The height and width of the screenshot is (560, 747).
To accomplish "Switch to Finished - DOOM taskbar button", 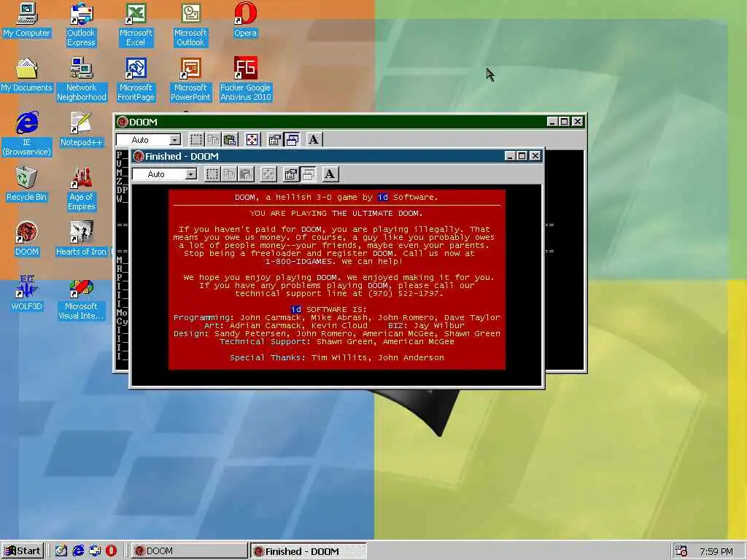I will pos(309,551).
